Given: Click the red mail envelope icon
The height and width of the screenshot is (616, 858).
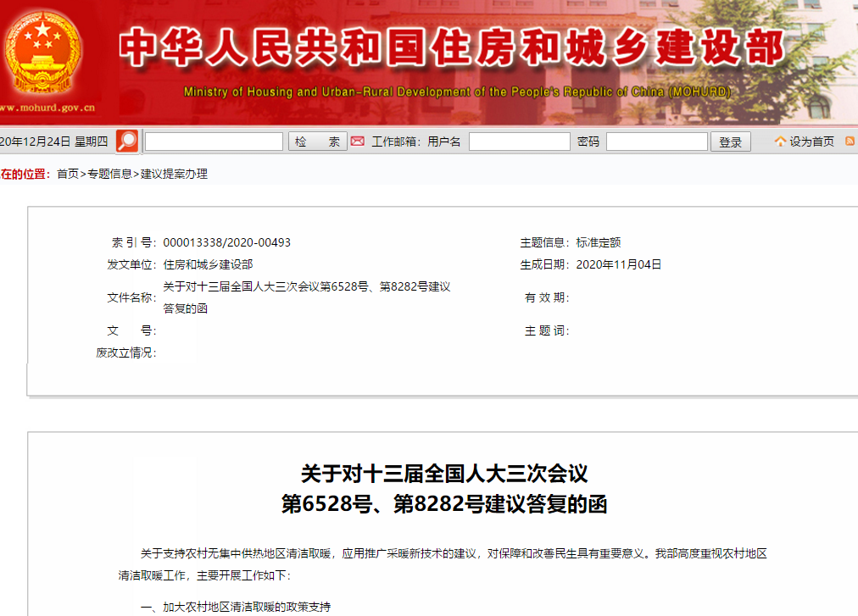Looking at the screenshot, I should point(358,142).
